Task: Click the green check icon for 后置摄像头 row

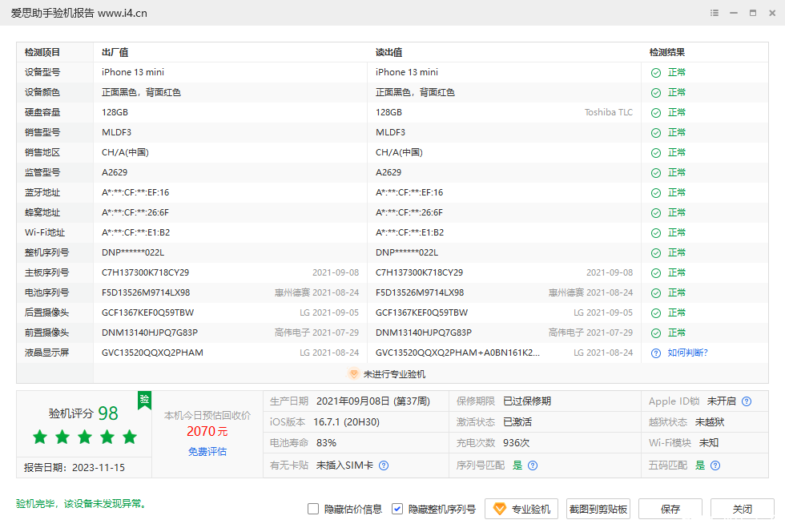Action: tap(656, 313)
